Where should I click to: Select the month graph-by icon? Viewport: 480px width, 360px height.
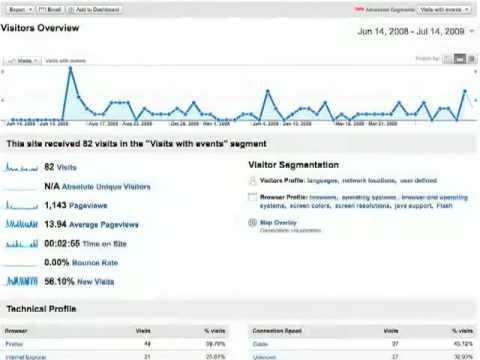pyautogui.click(x=471, y=59)
